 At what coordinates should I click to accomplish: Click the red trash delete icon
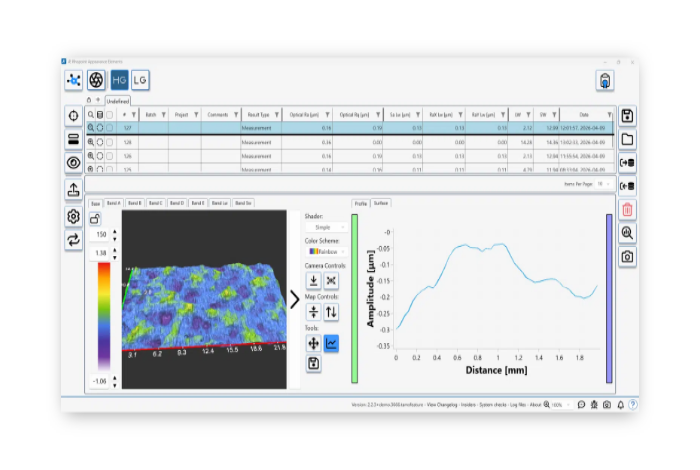click(627, 209)
